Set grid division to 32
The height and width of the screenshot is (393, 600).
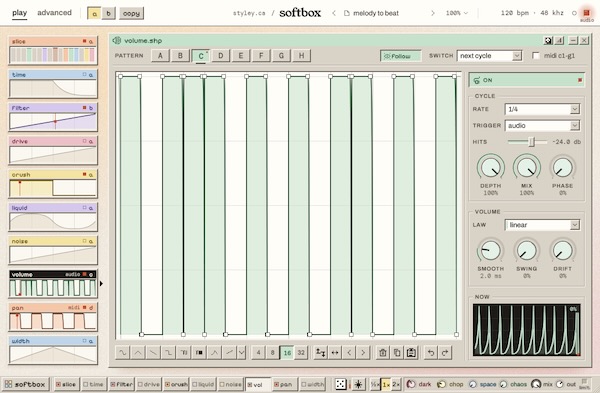tap(301, 352)
